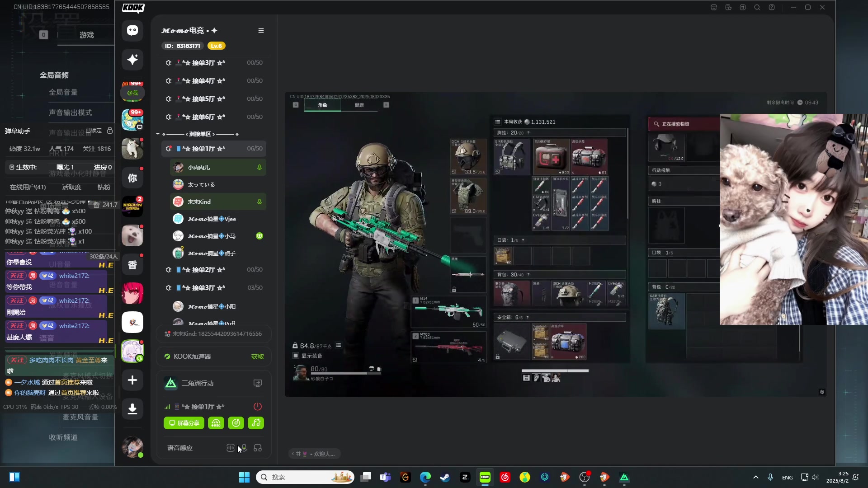Open the Windows Start menu

pos(244,477)
